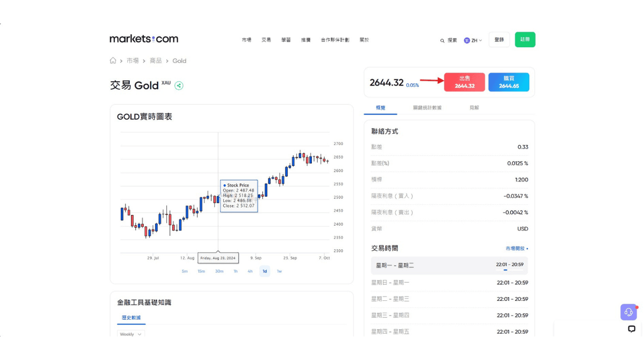Click the markets.com logo
This screenshot has width=644, height=360.
tap(143, 38)
